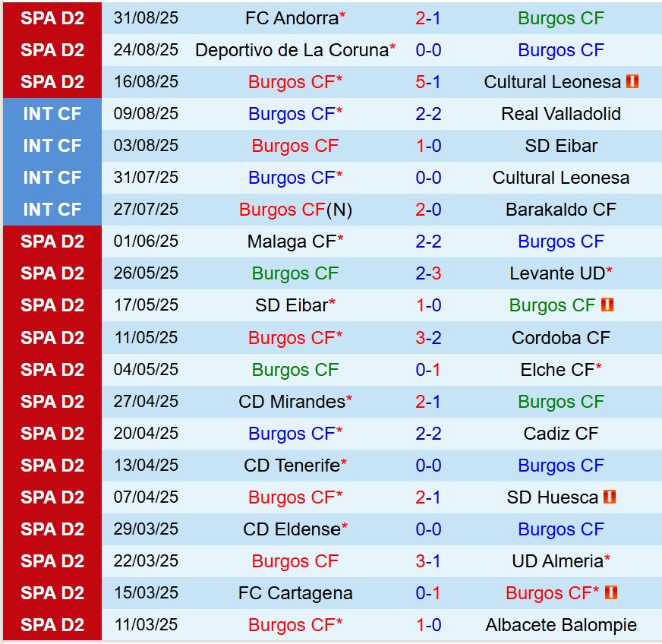
Task: Select the CD Tenerife team link
Action: [x=292, y=466]
